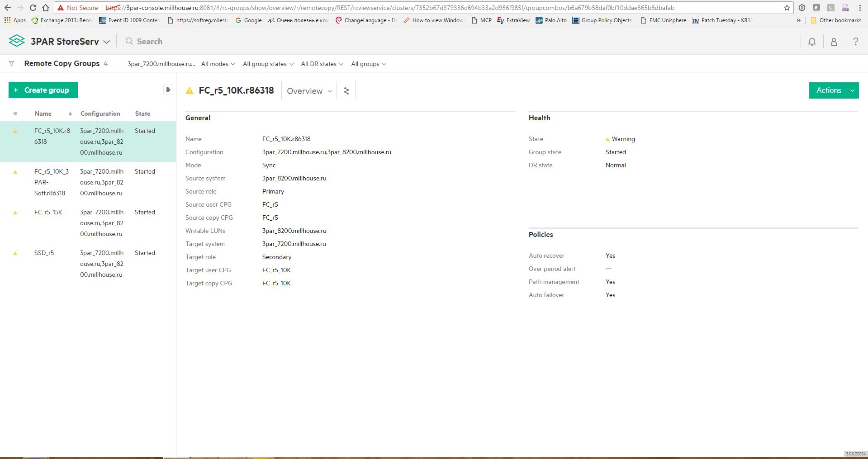Open the notifications bell icon
The height and width of the screenshot is (459, 868).
(x=812, y=42)
